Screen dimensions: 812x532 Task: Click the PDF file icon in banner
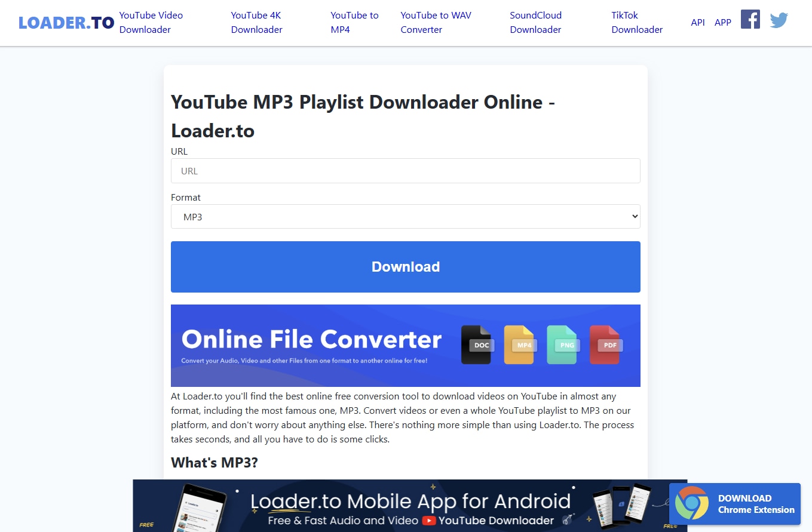[x=605, y=345]
